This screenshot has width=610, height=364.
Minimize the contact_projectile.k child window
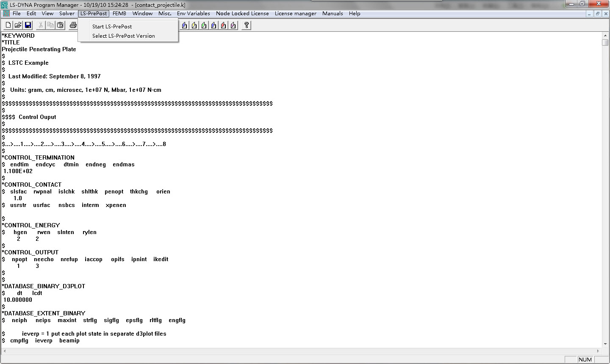click(590, 14)
